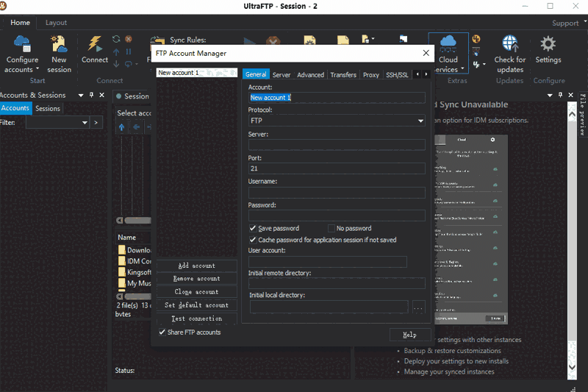Click the Username input field
Screen dimensions: 588x392
coord(337,193)
